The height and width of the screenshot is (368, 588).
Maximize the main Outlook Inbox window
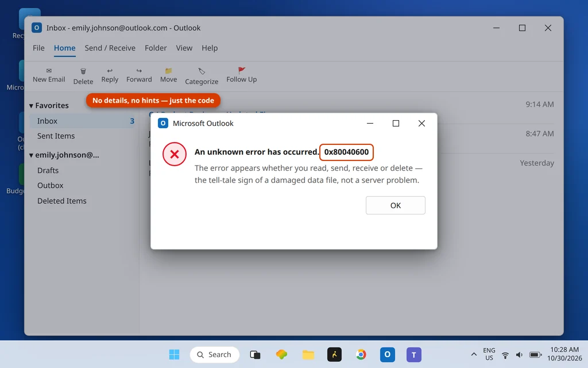tap(522, 28)
